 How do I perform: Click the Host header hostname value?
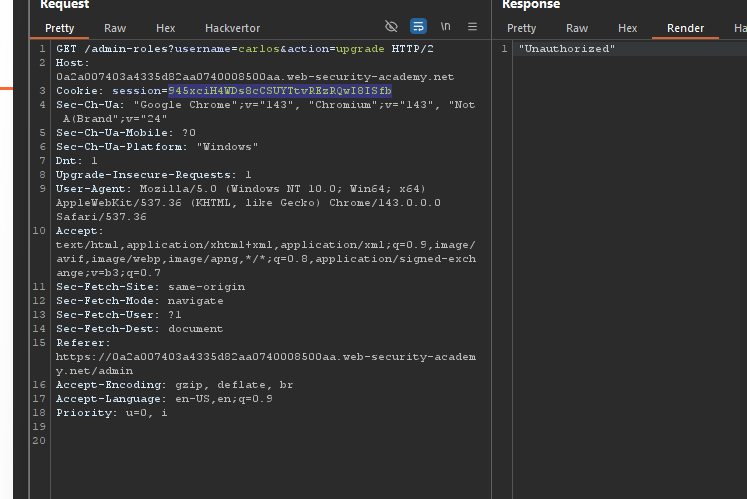(255, 77)
